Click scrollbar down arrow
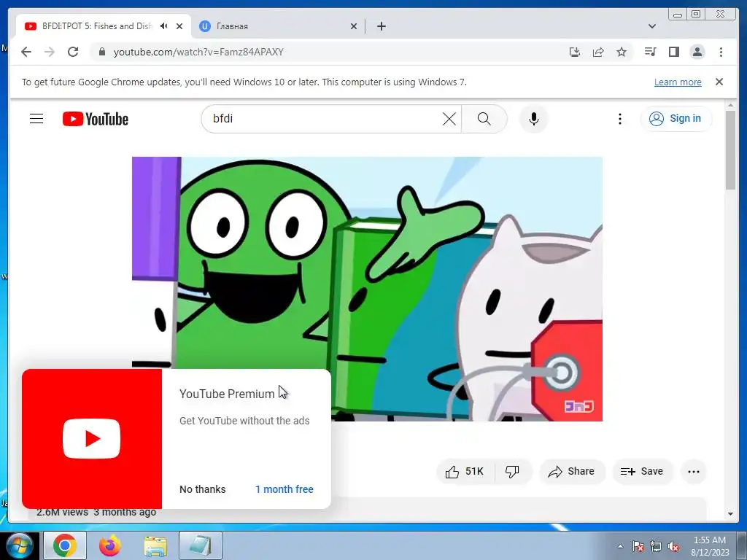This screenshot has height=560, width=747. click(x=731, y=514)
